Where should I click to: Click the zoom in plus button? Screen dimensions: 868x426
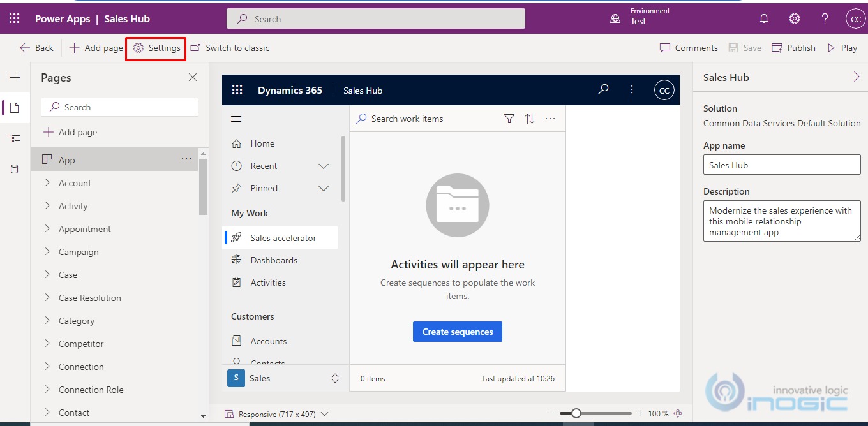click(640, 413)
